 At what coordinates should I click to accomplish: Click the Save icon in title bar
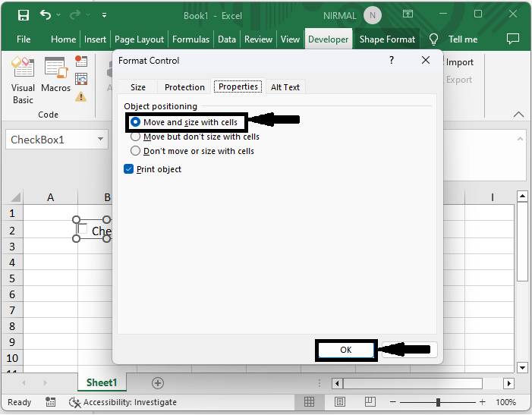pyautogui.click(x=24, y=15)
